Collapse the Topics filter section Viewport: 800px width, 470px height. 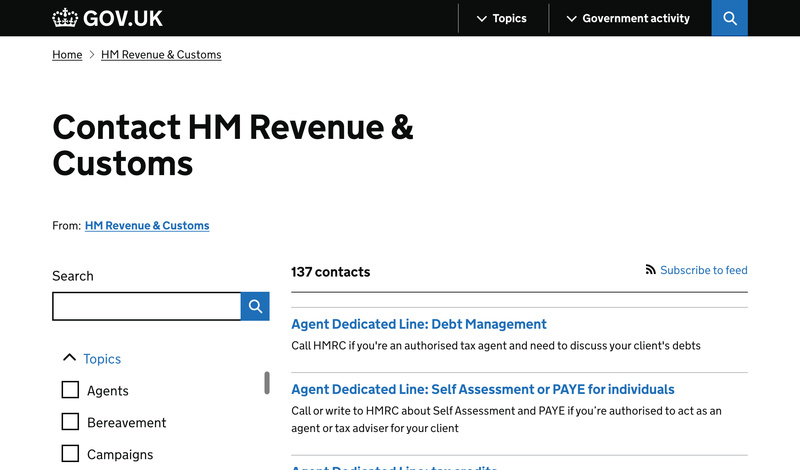tap(92, 359)
